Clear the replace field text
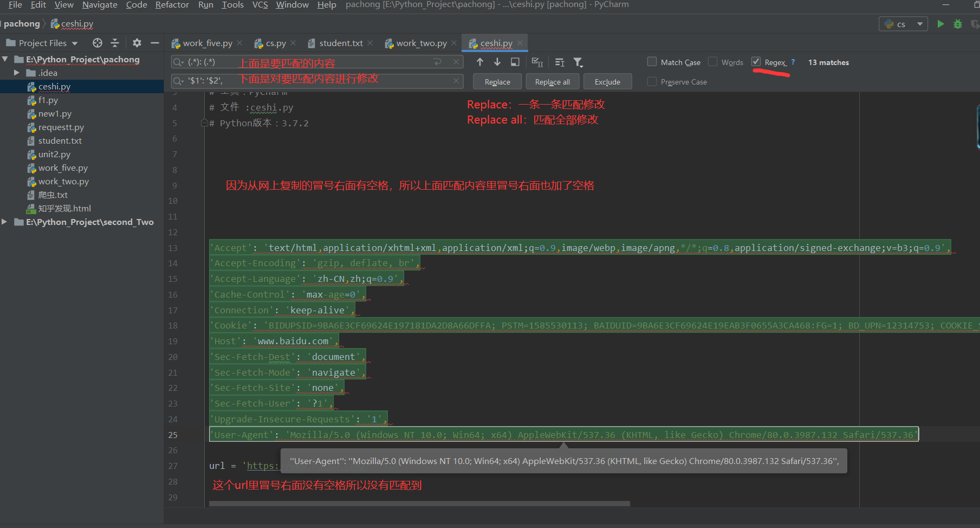The image size is (980, 528). tap(456, 81)
